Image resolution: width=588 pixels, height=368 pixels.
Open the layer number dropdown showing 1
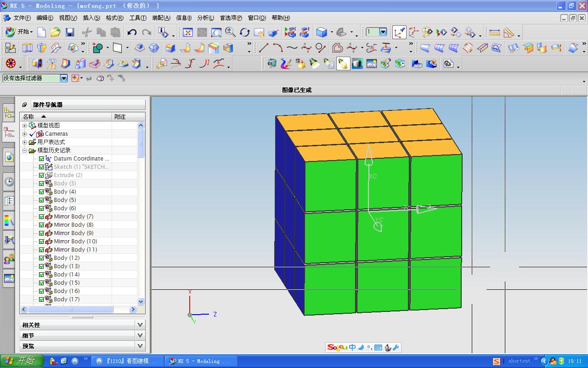click(383, 32)
